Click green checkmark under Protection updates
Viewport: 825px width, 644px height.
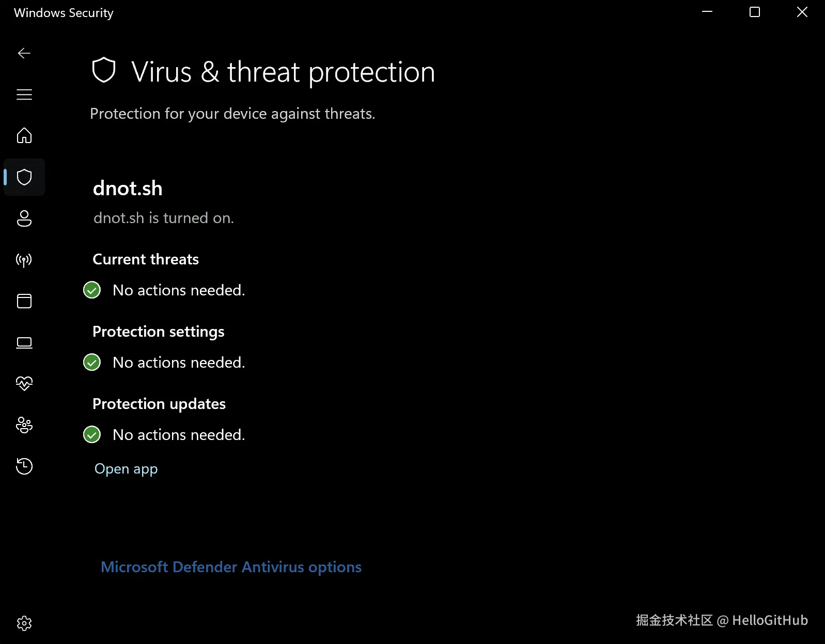click(92, 435)
